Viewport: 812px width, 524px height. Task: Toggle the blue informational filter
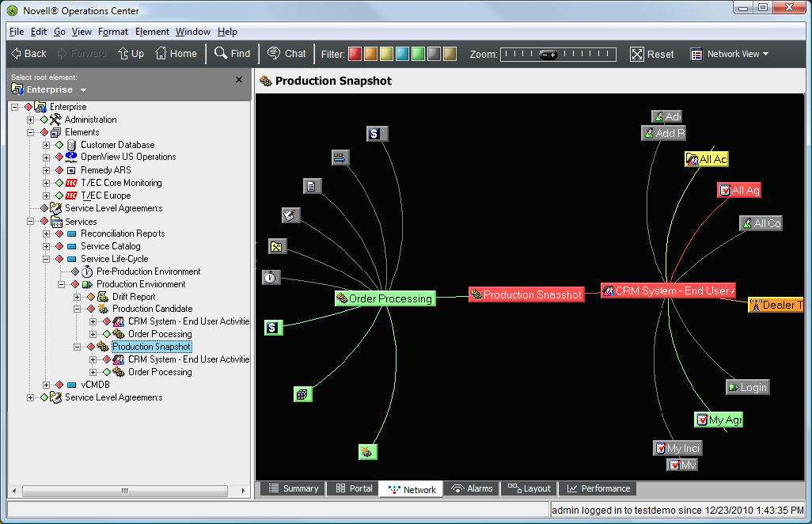pyautogui.click(x=402, y=54)
